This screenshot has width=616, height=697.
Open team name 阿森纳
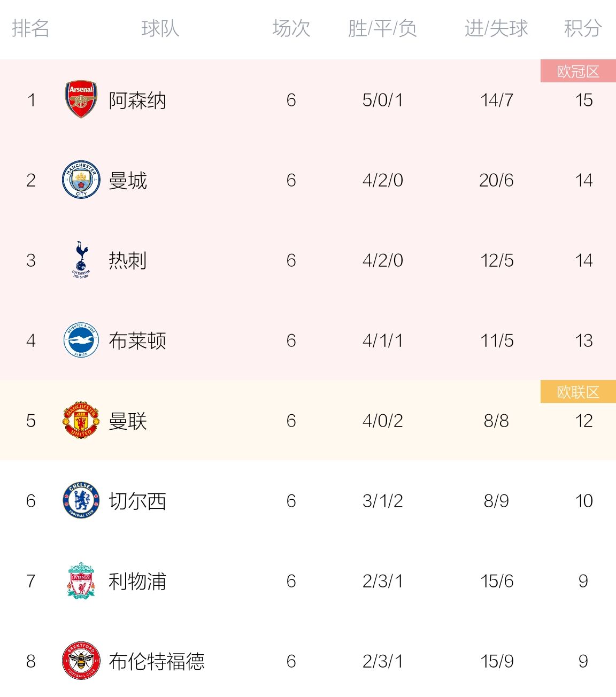click(x=137, y=100)
